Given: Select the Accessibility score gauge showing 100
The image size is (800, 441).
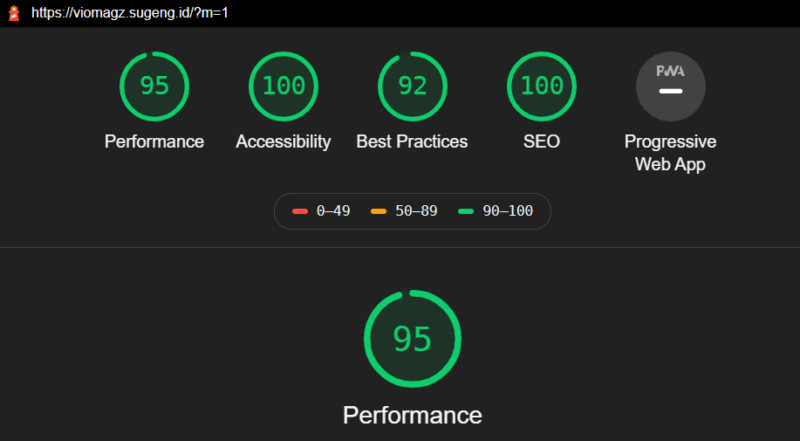Looking at the screenshot, I should pos(283,86).
